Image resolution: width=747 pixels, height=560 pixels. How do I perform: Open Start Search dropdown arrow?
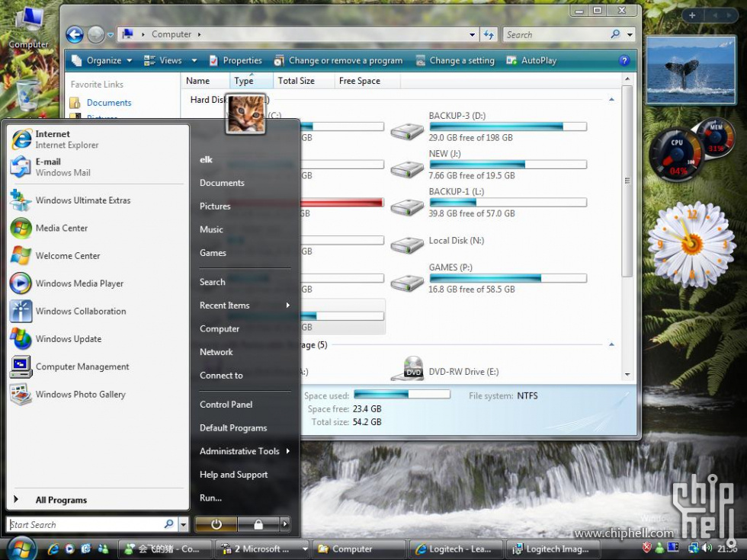(x=184, y=524)
